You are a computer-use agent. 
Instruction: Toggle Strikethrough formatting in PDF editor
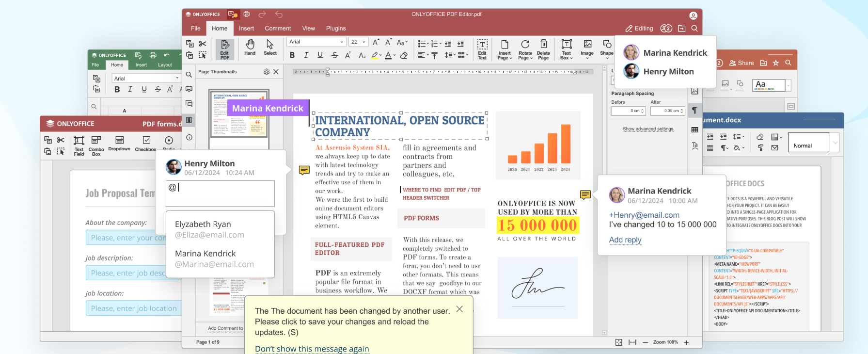coord(334,55)
